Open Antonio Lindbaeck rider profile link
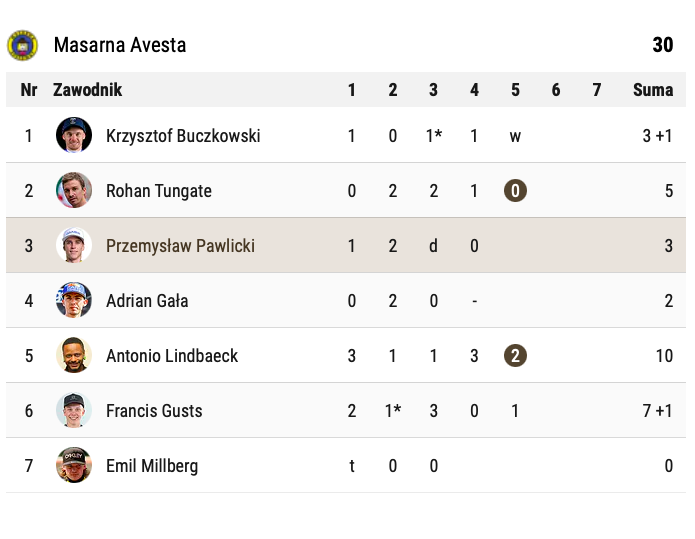The height and width of the screenshot is (539, 695). (172, 356)
